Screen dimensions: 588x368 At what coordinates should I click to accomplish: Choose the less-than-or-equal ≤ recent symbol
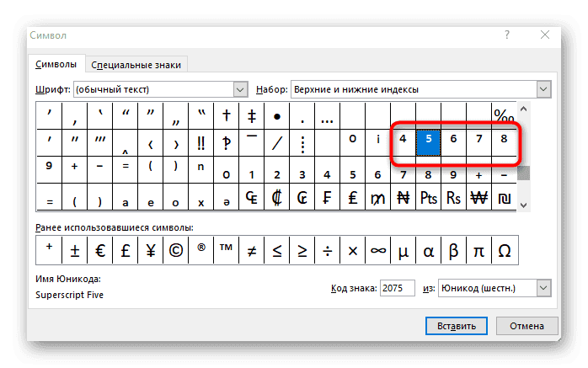click(x=277, y=250)
